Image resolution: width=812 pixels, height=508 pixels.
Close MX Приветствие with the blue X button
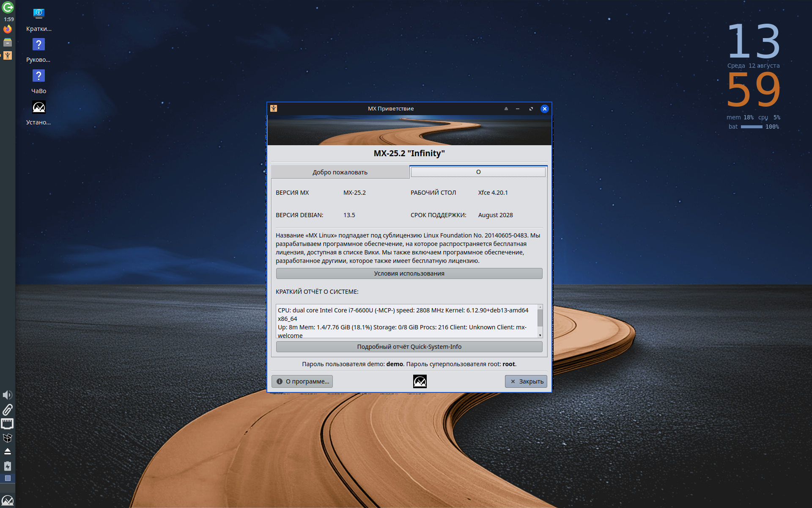tap(545, 109)
